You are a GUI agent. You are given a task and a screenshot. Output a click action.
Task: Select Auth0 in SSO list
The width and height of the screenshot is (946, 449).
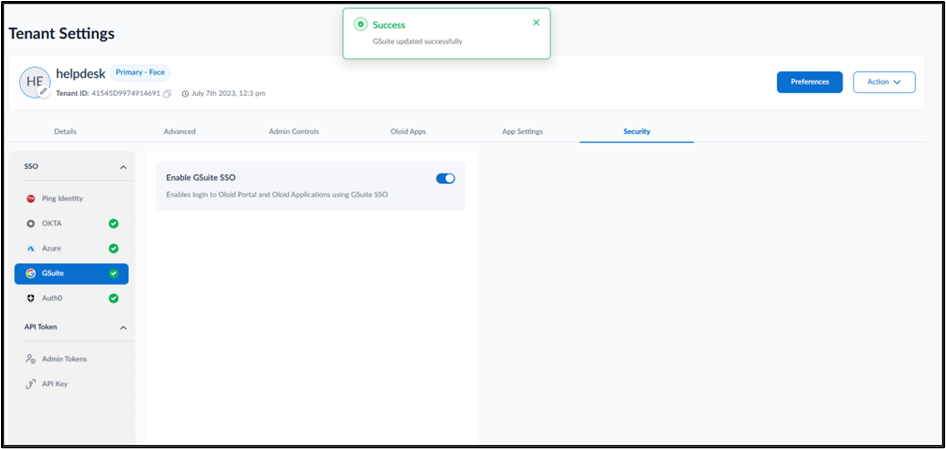tap(71, 298)
